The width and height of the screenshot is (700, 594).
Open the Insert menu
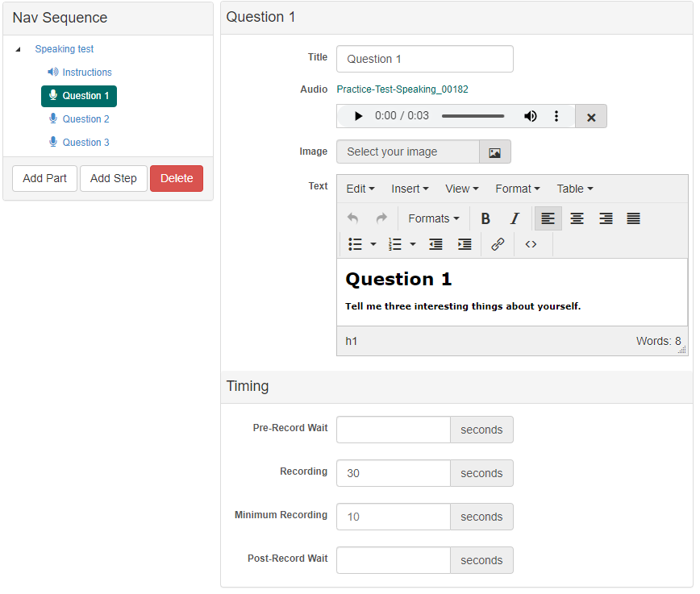pyautogui.click(x=410, y=189)
